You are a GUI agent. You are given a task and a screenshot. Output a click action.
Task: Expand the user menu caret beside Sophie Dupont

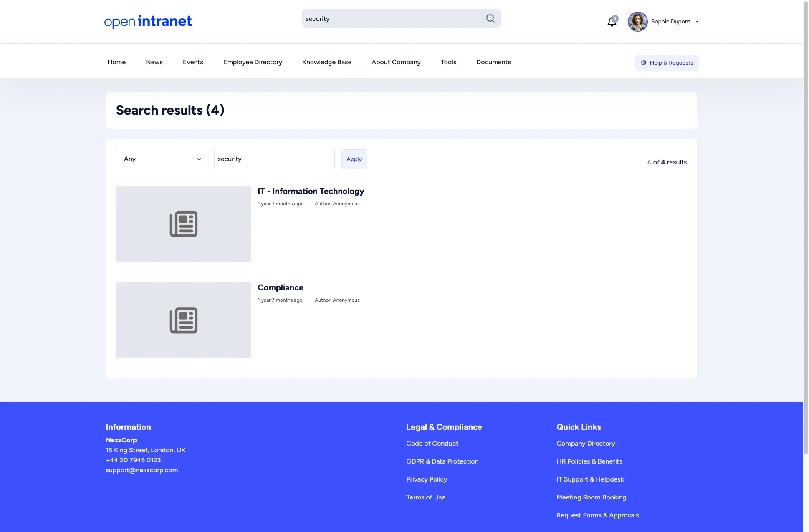point(697,22)
